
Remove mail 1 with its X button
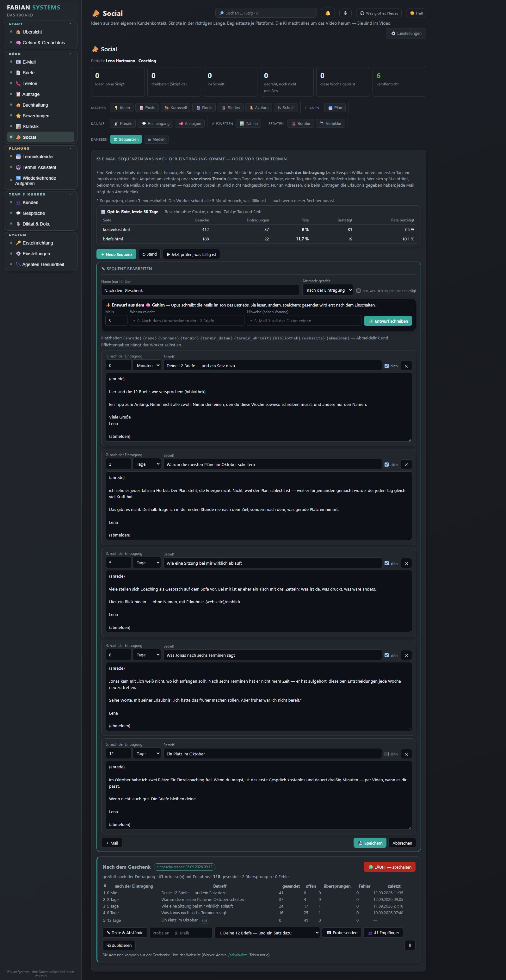pos(406,366)
